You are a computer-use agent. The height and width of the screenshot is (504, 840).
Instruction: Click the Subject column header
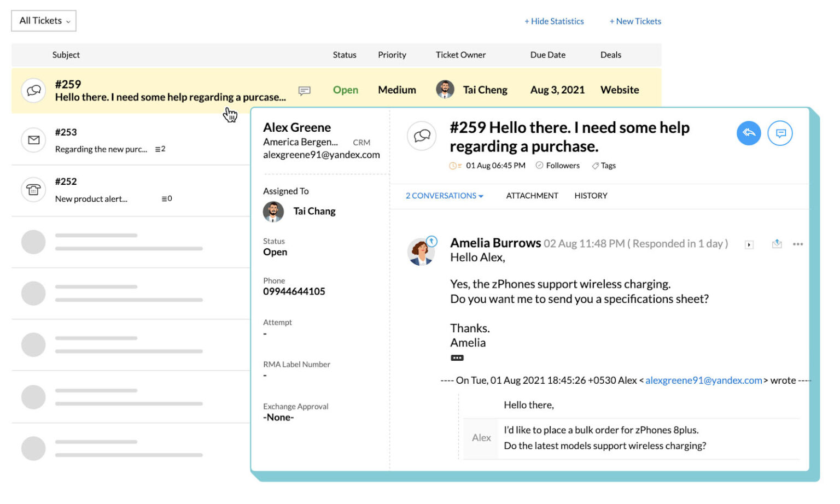point(66,55)
